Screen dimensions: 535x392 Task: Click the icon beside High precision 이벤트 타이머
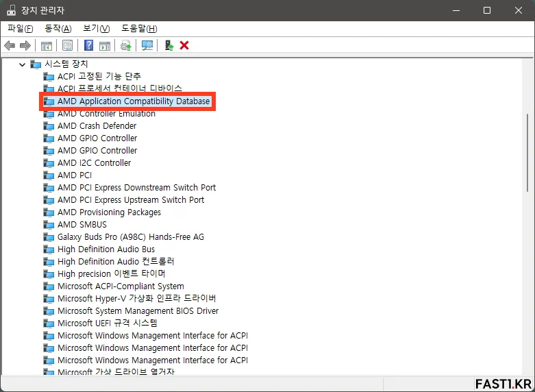click(49, 274)
